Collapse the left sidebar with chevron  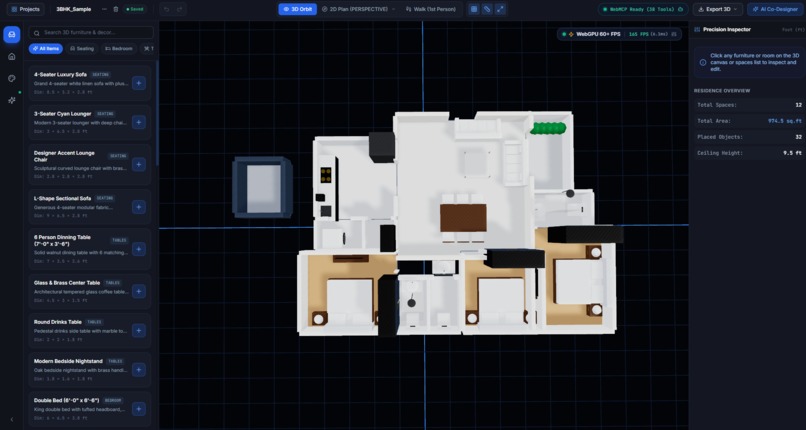(x=12, y=419)
